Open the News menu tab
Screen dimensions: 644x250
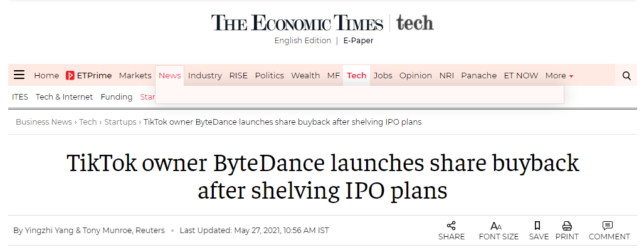170,76
